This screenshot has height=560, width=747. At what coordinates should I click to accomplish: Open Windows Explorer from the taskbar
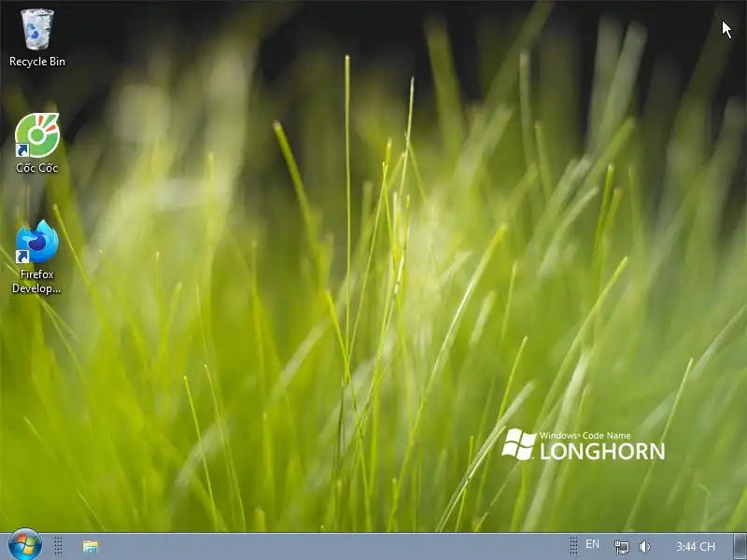tap(90, 546)
